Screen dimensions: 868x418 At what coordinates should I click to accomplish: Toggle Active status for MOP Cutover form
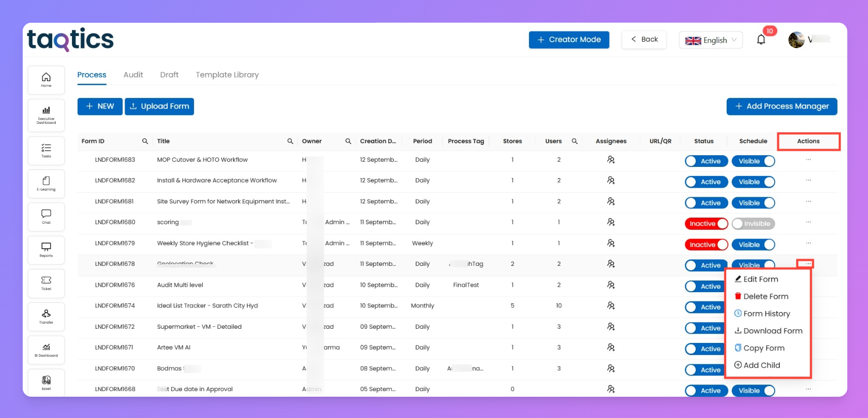coord(706,161)
